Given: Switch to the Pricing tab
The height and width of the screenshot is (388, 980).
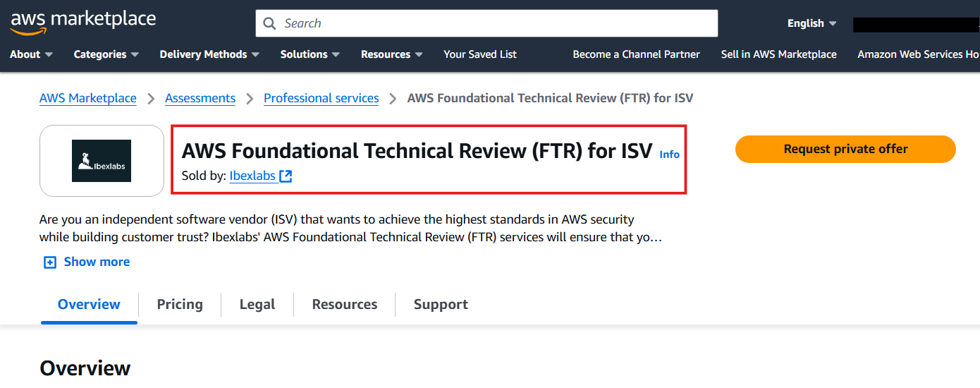Looking at the screenshot, I should [x=180, y=304].
